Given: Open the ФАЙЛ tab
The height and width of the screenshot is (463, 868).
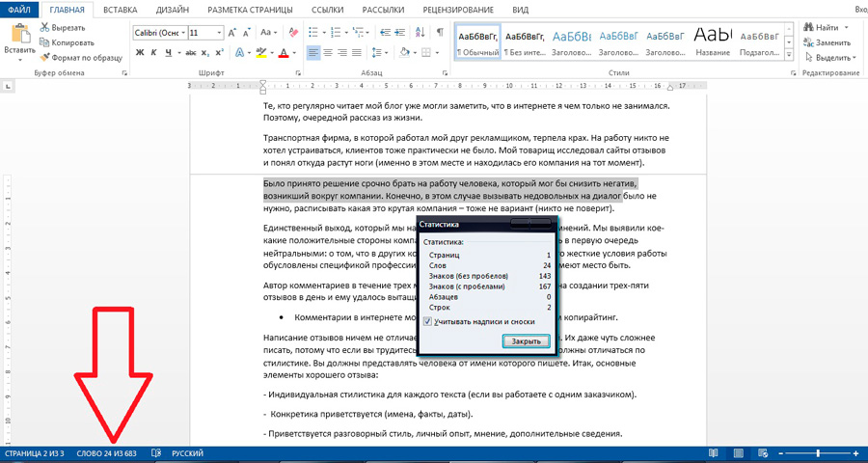Looking at the screenshot, I should coord(20,10).
